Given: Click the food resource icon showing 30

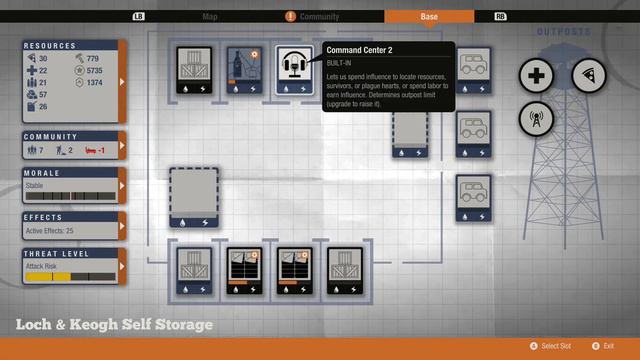Looking at the screenshot, I should click(x=32, y=58).
